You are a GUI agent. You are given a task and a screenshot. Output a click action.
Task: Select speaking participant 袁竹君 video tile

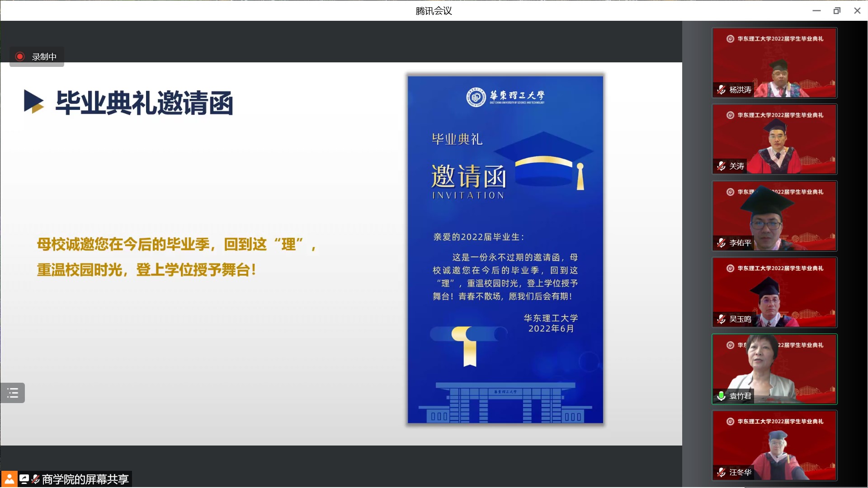click(x=774, y=369)
